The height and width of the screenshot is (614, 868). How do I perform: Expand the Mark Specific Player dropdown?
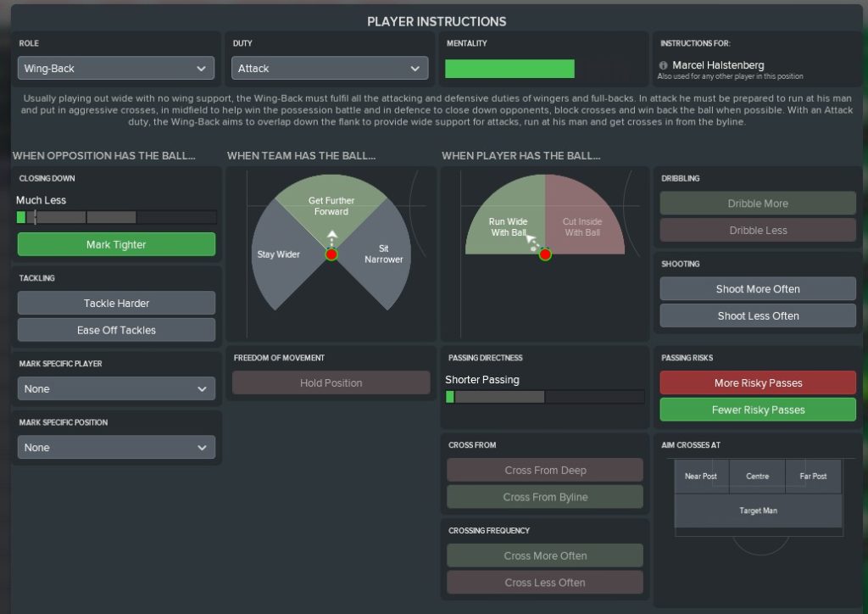click(x=116, y=388)
